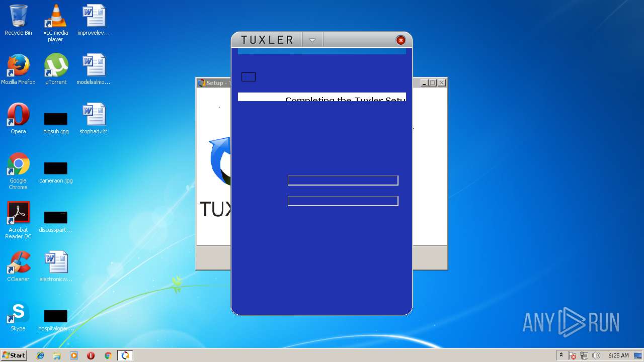Image resolution: width=644 pixels, height=362 pixels.
Task: Click the second empty input field in Tuxler
Action: (343, 201)
